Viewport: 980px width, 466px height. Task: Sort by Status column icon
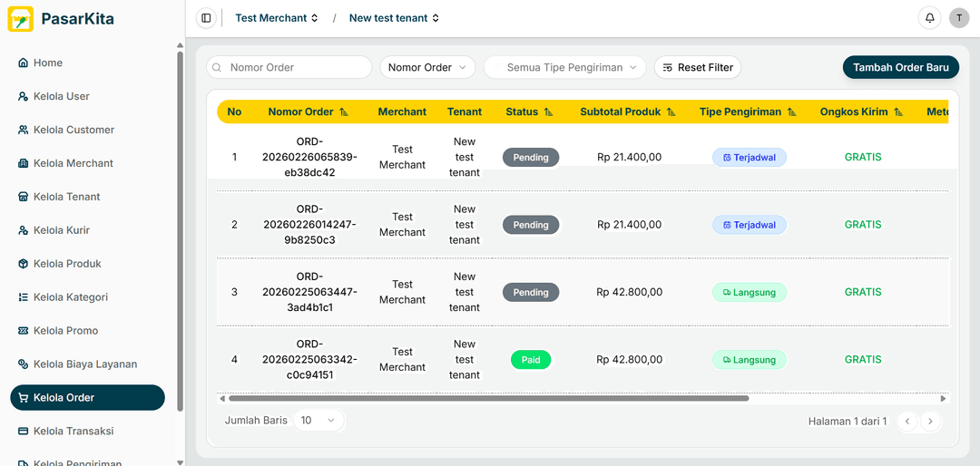549,112
